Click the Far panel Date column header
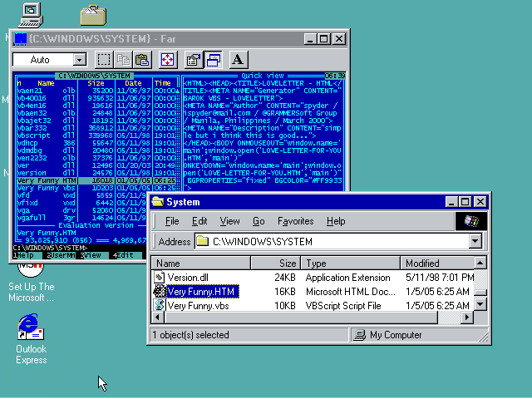Image resolution: width=532 pixels, height=399 pixels. point(133,83)
